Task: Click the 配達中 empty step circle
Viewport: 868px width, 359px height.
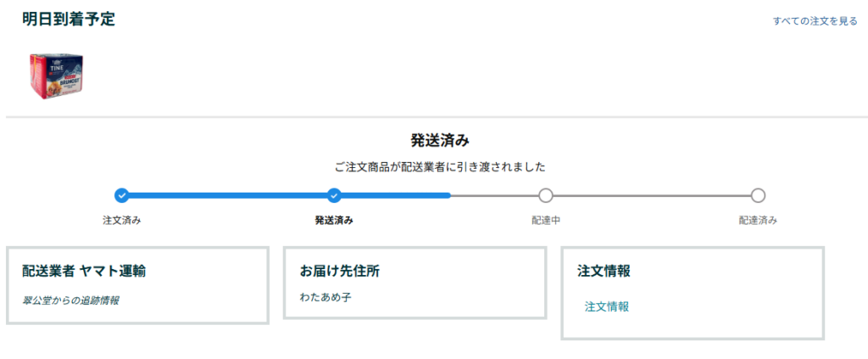Action: 546,195
